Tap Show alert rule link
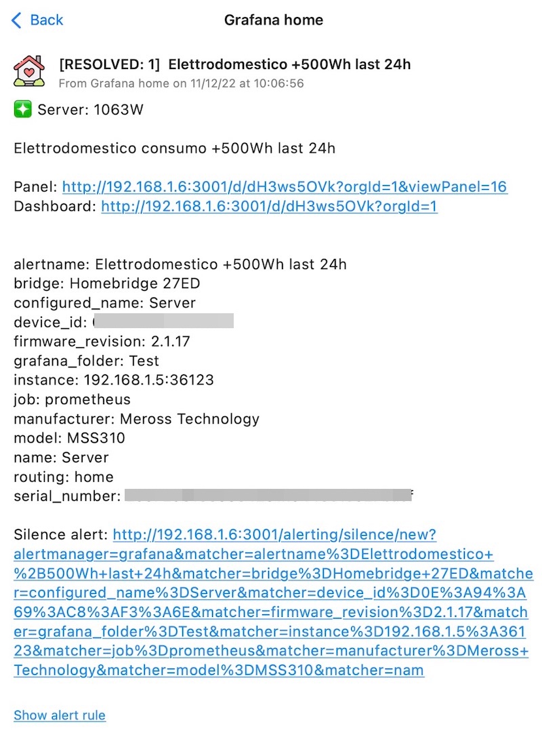Viewport: 542px width, 756px height. click(59, 715)
